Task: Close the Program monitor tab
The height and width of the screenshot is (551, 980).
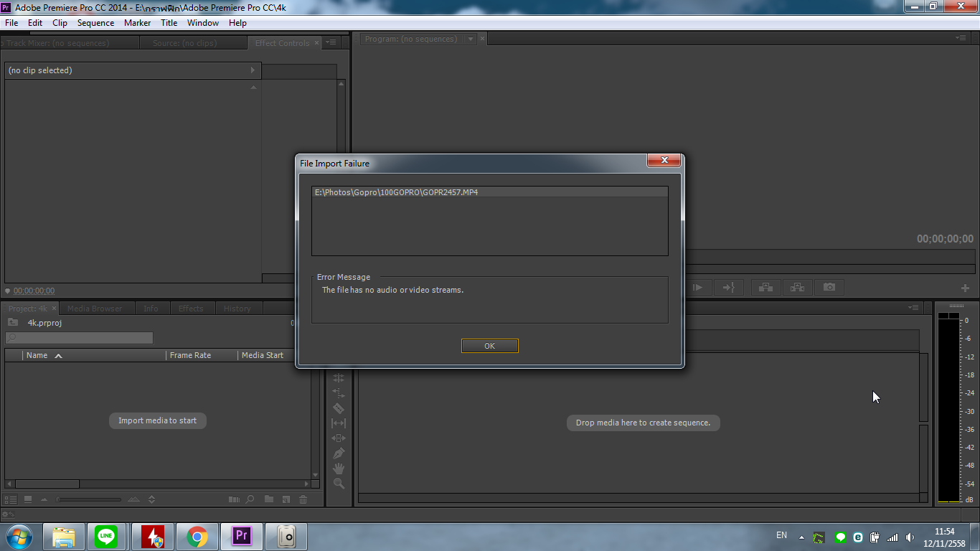Action: 482,38
